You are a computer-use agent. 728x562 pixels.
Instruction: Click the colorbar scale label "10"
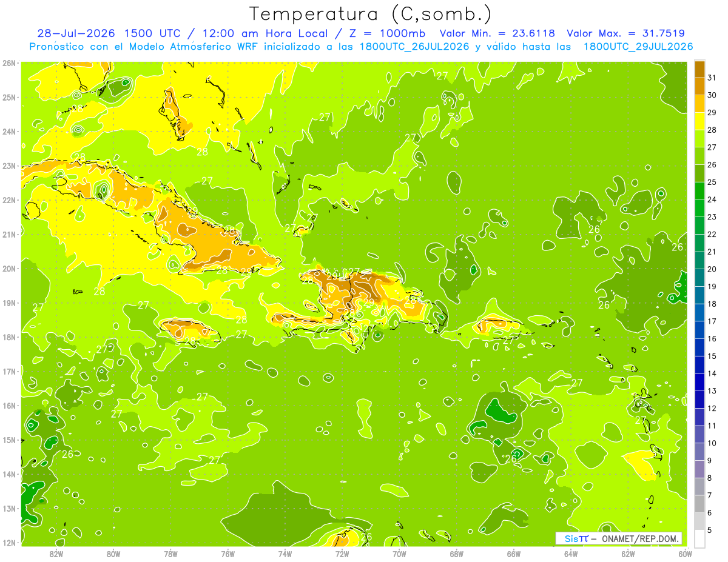click(712, 443)
